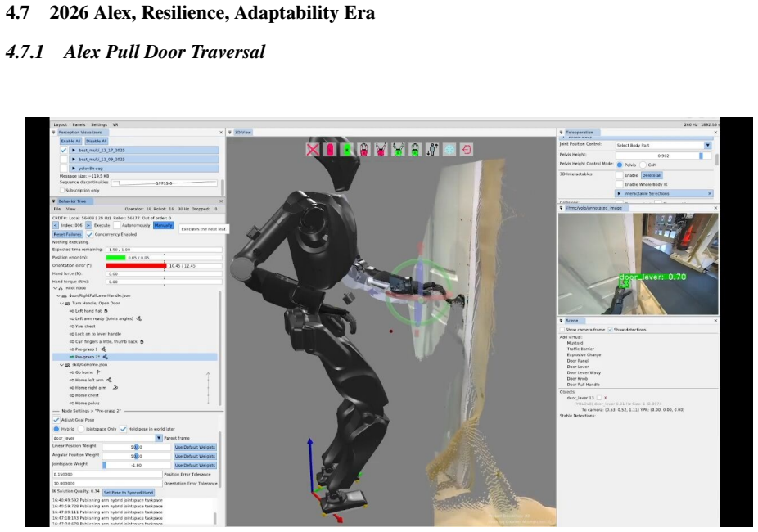
Task: Click the pose icon next to Pre-grasp 2
Action: (106, 357)
